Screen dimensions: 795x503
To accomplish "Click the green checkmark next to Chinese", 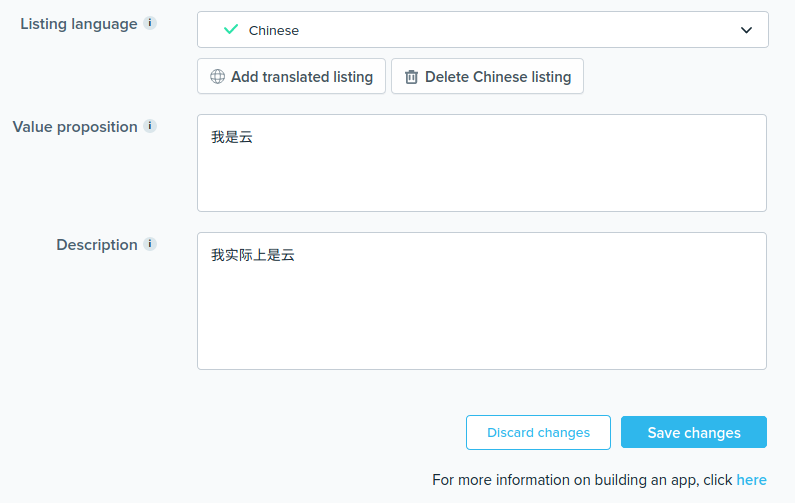I will click(231, 30).
